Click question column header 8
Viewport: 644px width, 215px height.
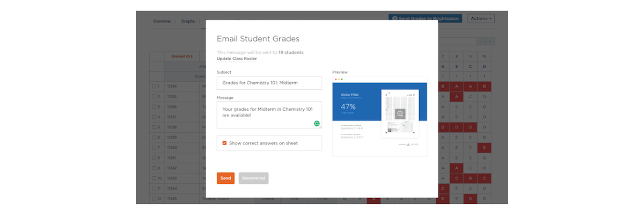(457, 56)
